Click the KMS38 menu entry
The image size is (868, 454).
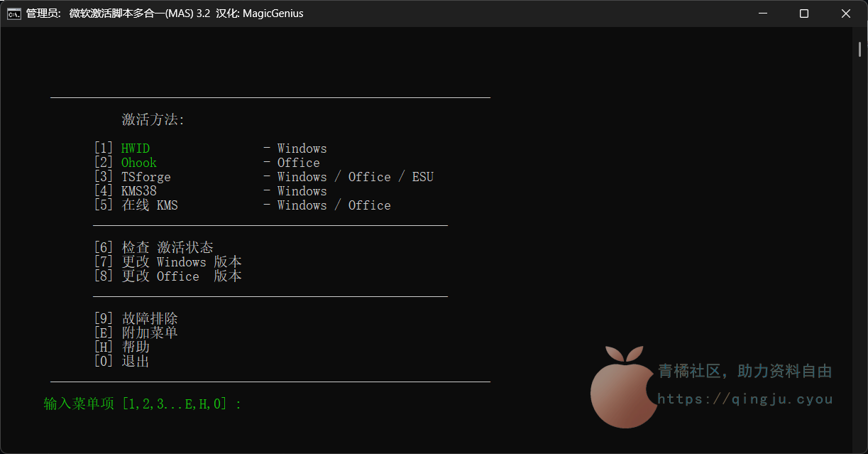point(125,191)
